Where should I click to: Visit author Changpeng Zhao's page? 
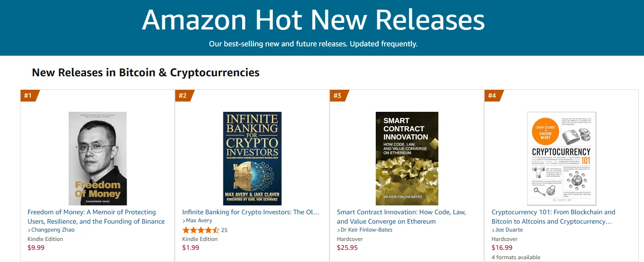tap(53, 230)
